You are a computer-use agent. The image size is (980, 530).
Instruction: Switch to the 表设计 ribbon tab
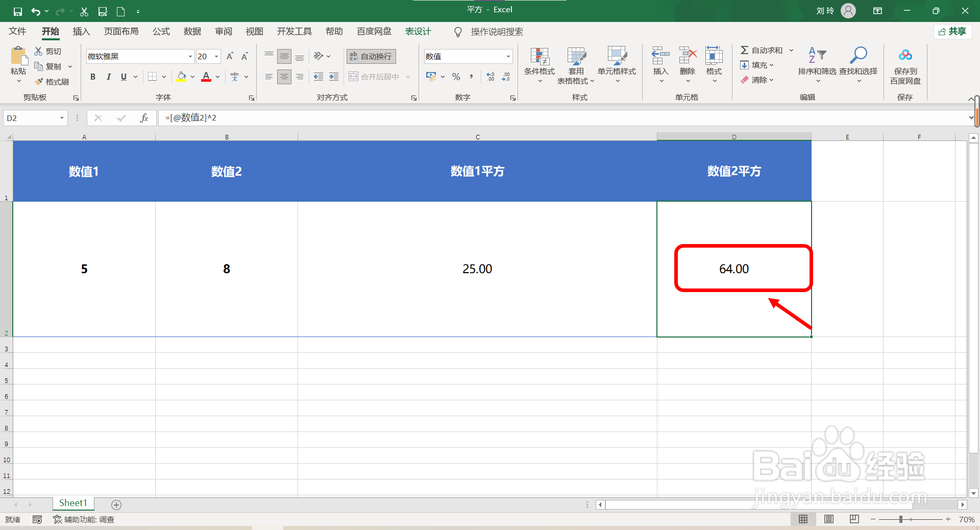point(418,31)
